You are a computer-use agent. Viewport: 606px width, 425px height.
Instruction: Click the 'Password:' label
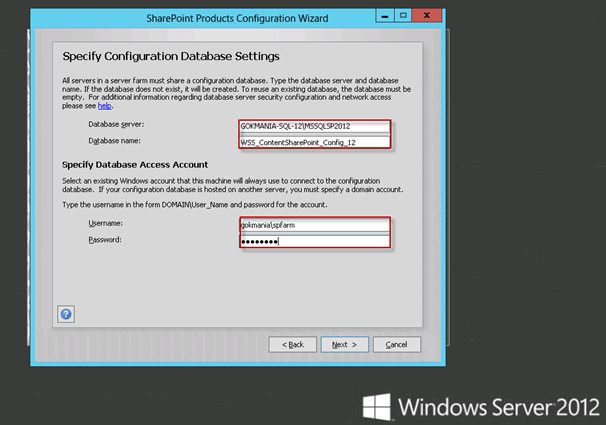105,240
